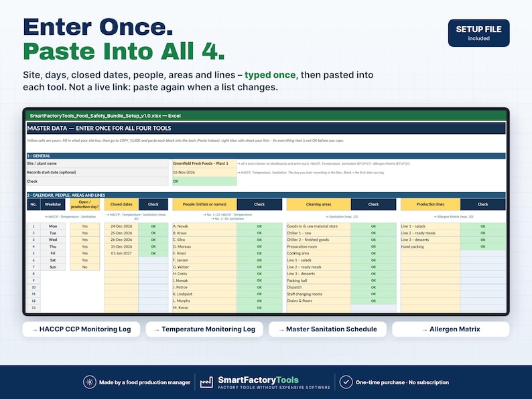Image resolution: width=532 pixels, height=399 pixels.
Task: Click the SmartFactoryTools brand name in the footer
Action: pos(258,380)
